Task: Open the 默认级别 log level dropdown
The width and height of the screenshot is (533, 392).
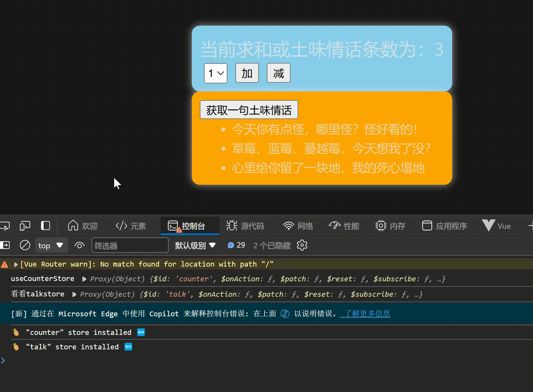Action: [x=195, y=245]
